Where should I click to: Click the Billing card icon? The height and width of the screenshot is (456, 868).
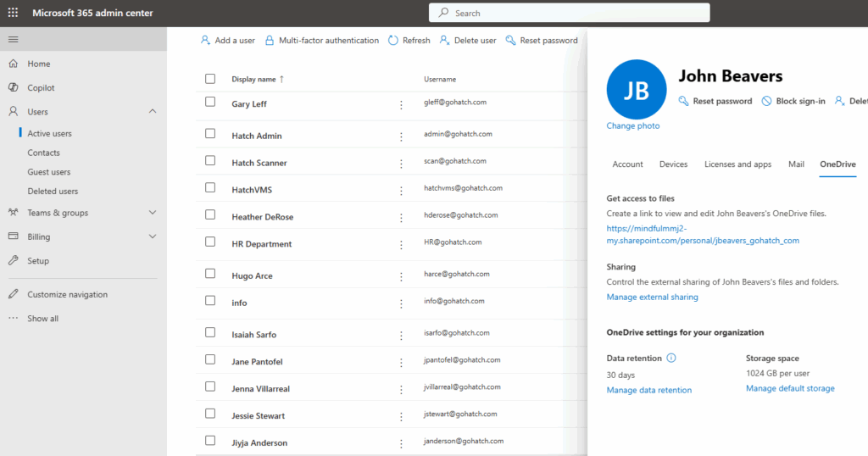pyautogui.click(x=14, y=236)
